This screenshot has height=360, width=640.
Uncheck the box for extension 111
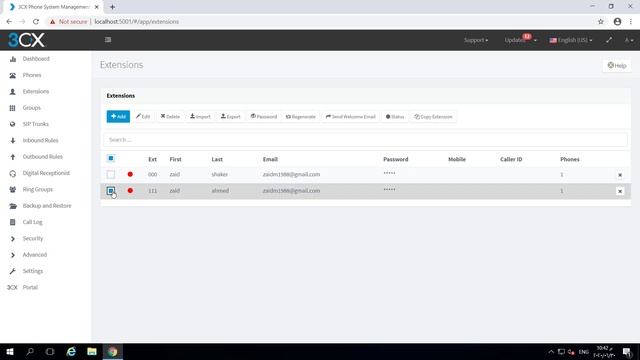click(x=111, y=191)
